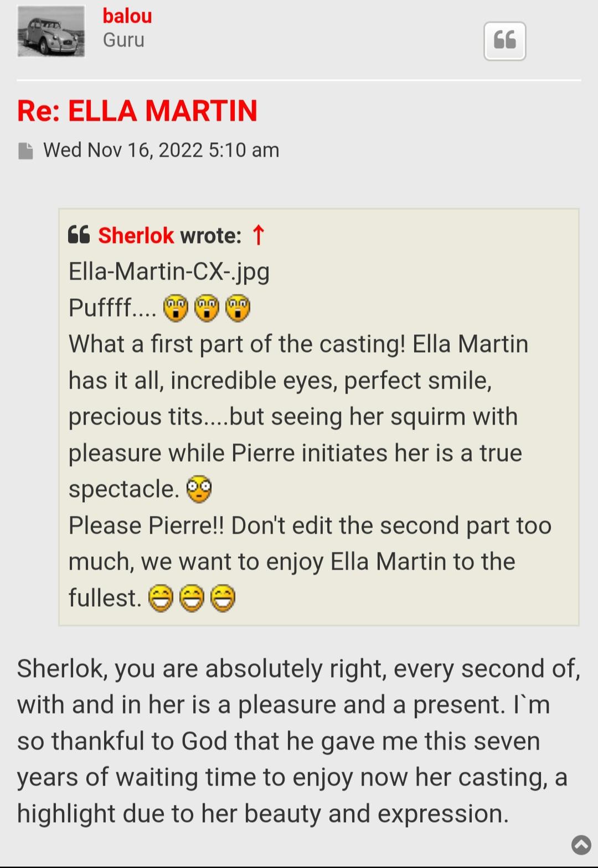The height and width of the screenshot is (868, 598).
Task: Click the scroll-to-top chevron icon
Action: point(581,845)
